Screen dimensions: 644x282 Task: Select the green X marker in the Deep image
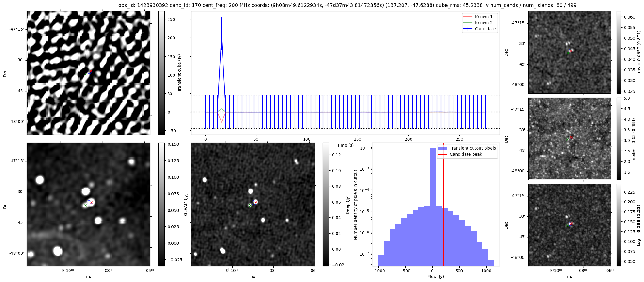(250, 205)
